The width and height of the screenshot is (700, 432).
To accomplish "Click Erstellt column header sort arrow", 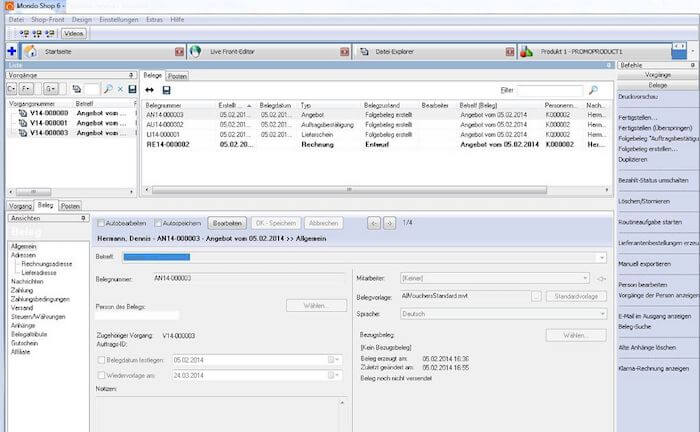I will coord(249,106).
